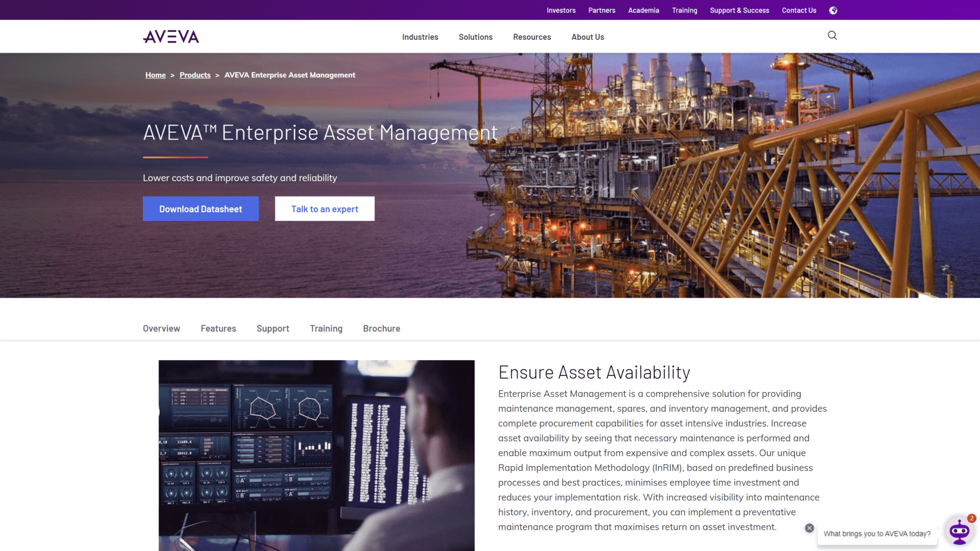
Task: Click Download Datasheet button
Action: coord(201,208)
